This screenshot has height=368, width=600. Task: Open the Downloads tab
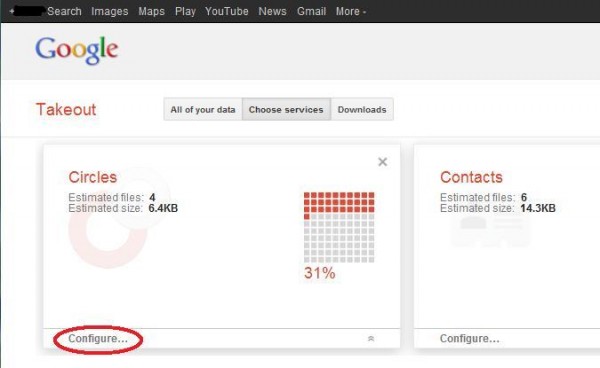tap(362, 109)
